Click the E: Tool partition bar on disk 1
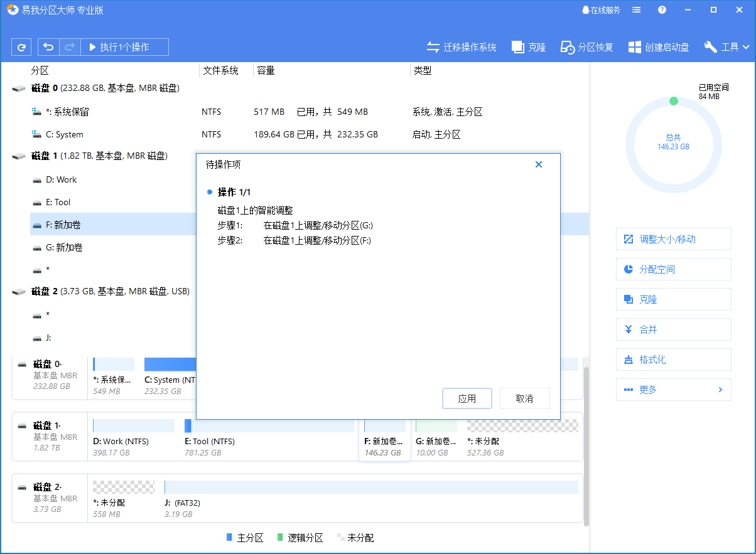Image resolution: width=756 pixels, height=554 pixels. pos(269,427)
